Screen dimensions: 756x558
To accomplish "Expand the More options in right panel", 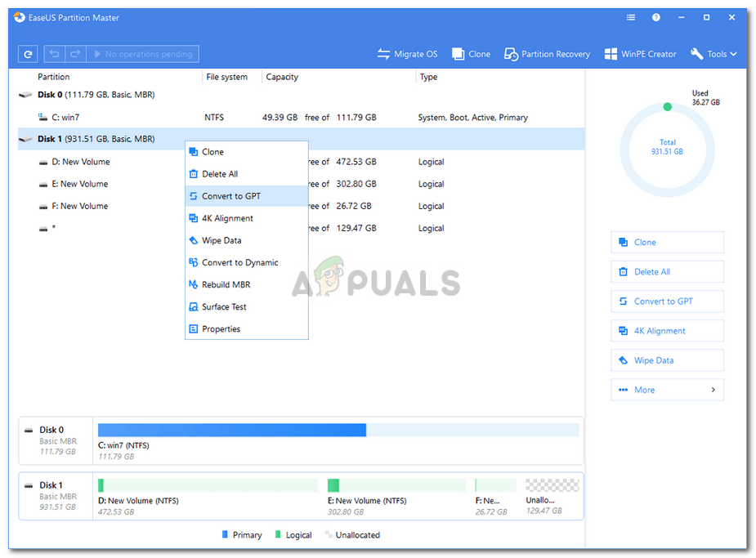I will click(x=667, y=390).
